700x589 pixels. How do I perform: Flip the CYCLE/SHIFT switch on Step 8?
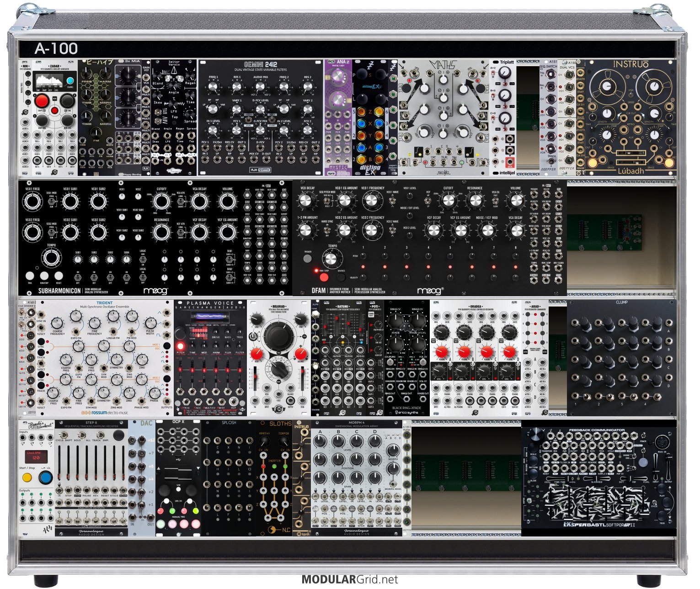[x=64, y=434]
